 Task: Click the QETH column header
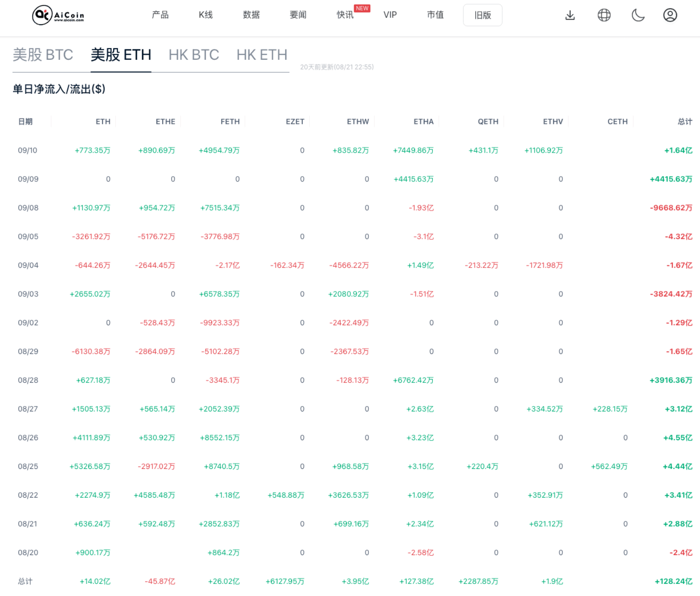tap(488, 122)
